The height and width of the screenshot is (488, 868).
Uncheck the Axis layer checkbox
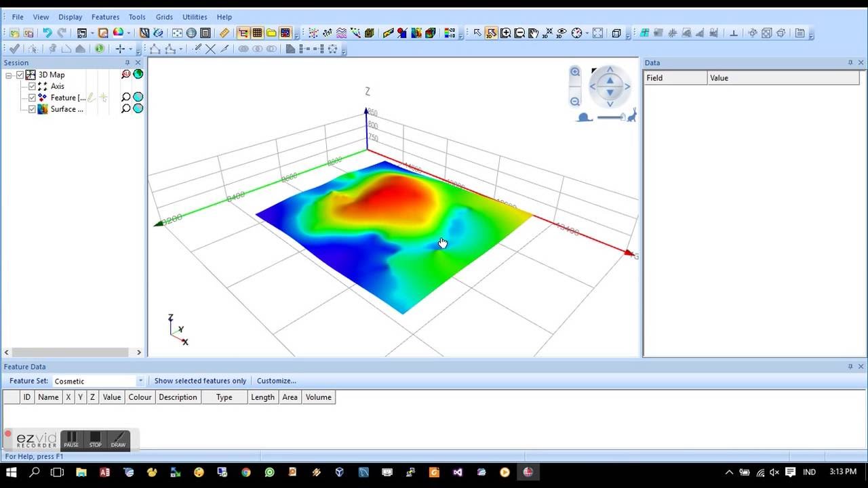32,86
